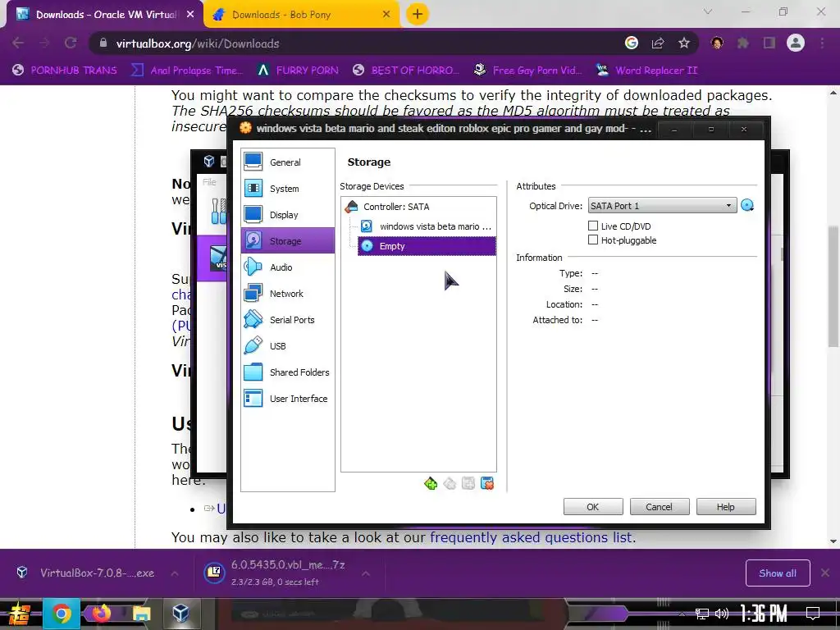Cancel the settings dialog
Image resolution: width=840 pixels, height=630 pixels.
pos(660,506)
